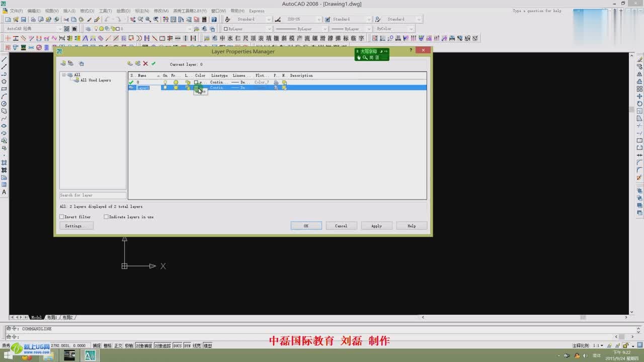Screen dimensions: 644x362
Task: Select the Rectangle tool in the Draw toolbar
Action: [x=4, y=89]
